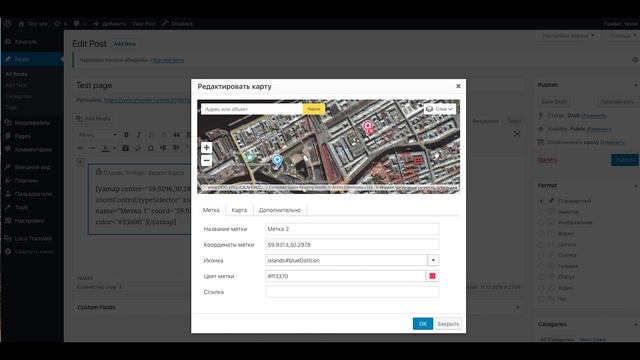Expand the Custom Fields panel

[x=518, y=307]
